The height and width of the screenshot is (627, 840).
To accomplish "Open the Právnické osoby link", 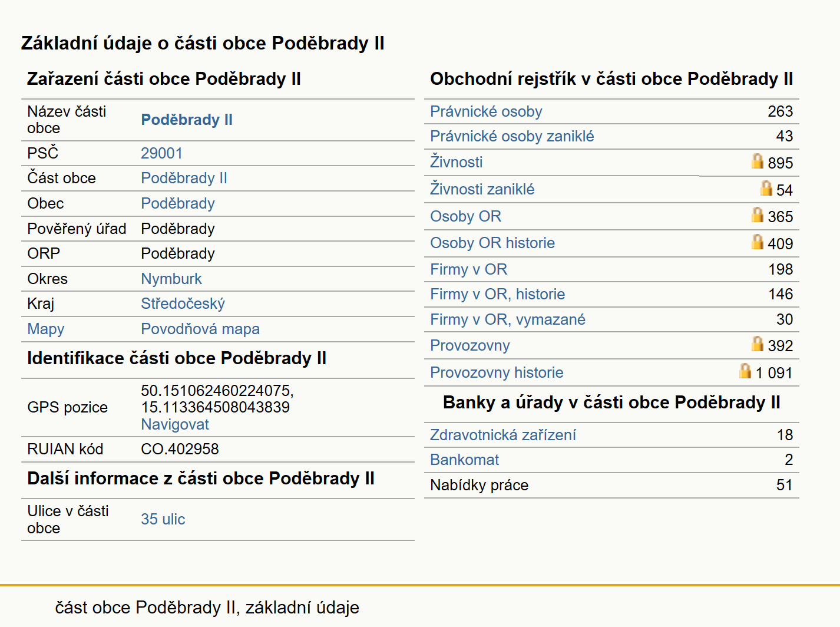I will 486,111.
